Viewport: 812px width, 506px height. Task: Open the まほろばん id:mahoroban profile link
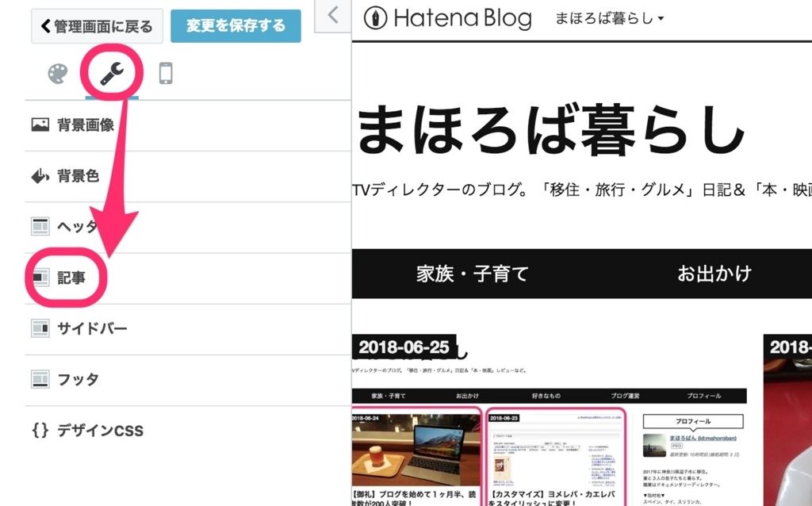(703, 438)
